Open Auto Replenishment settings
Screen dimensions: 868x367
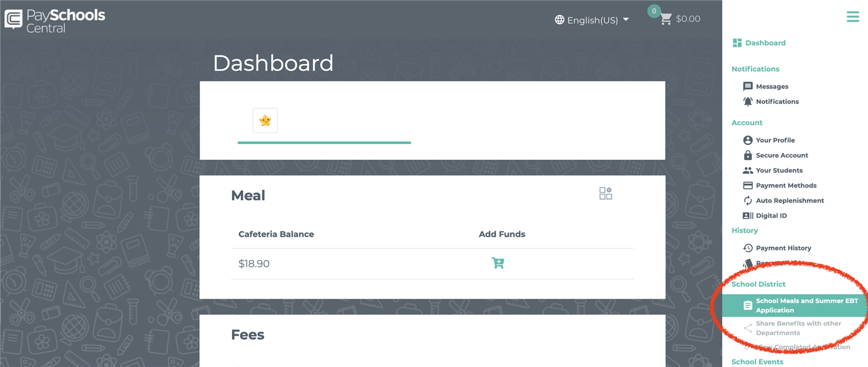point(784,200)
